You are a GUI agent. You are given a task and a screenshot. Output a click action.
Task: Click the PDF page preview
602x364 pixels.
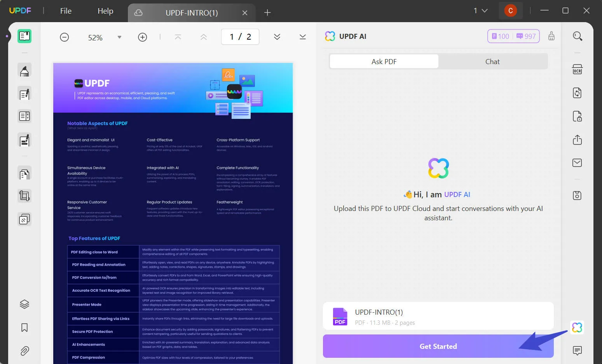[x=173, y=213]
